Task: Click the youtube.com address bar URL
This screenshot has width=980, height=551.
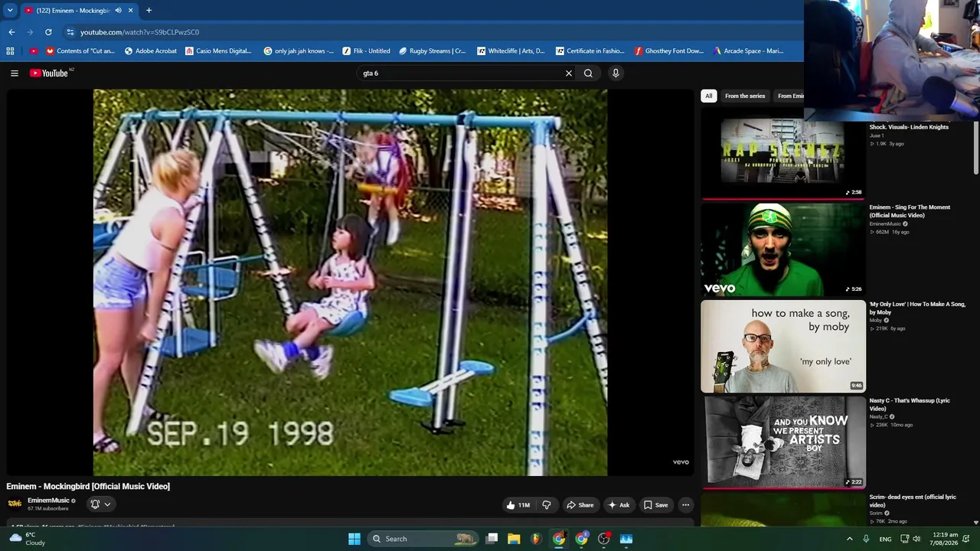Action: click(x=139, y=32)
